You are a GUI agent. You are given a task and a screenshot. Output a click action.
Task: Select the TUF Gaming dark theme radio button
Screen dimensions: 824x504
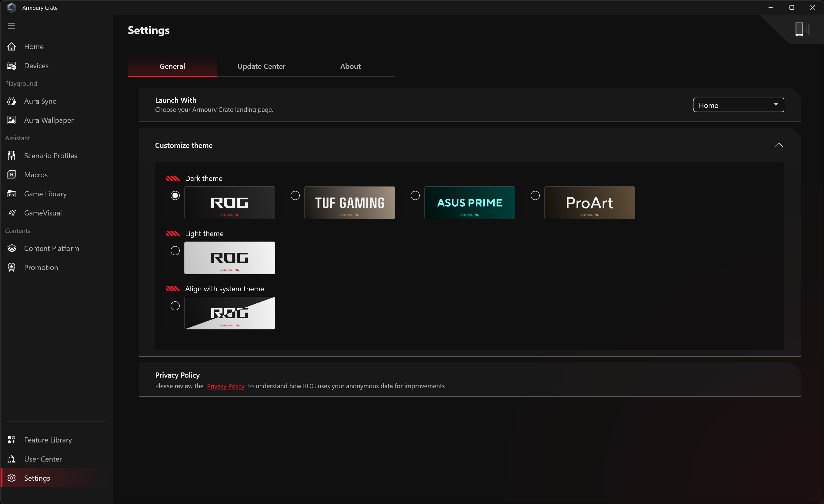pyautogui.click(x=295, y=195)
